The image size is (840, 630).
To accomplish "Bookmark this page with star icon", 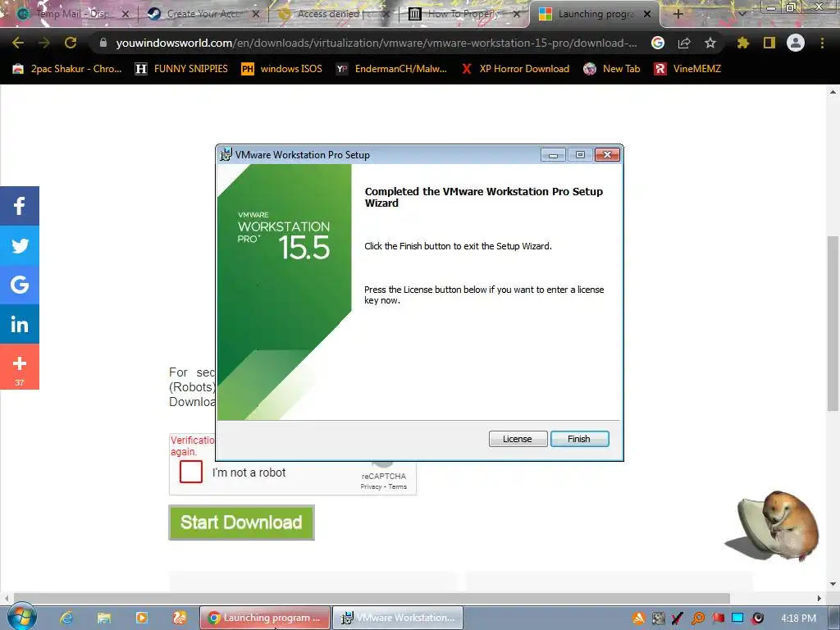I will point(710,43).
